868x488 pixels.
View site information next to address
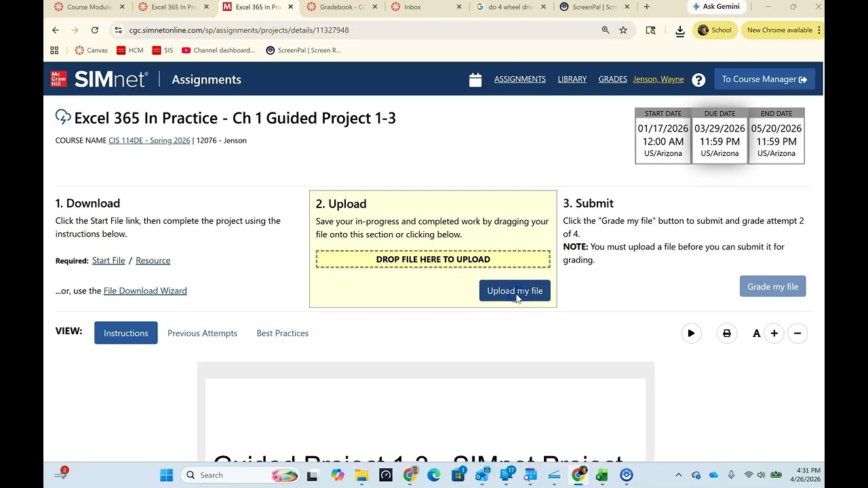118,30
